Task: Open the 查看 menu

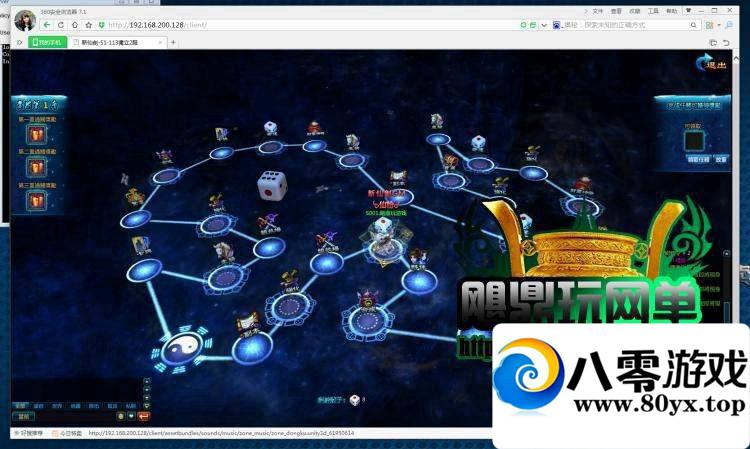Action: (x=616, y=11)
